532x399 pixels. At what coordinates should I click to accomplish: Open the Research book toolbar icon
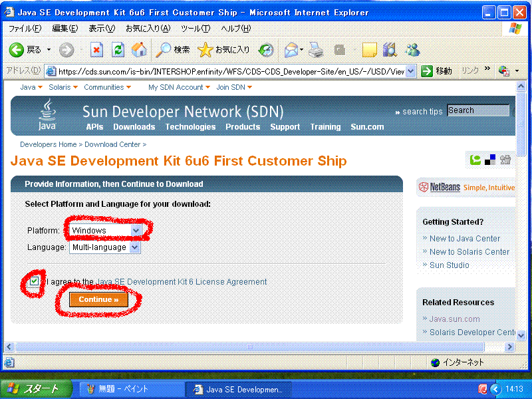[390, 50]
